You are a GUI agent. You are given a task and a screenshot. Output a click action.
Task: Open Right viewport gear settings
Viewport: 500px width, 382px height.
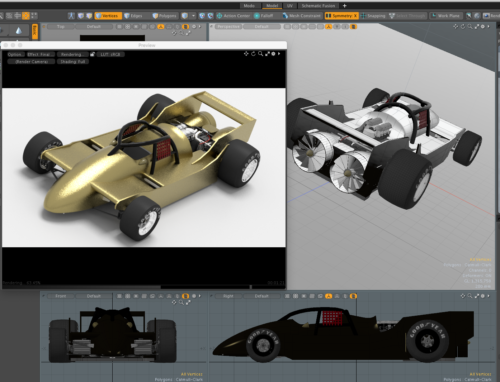483,296
